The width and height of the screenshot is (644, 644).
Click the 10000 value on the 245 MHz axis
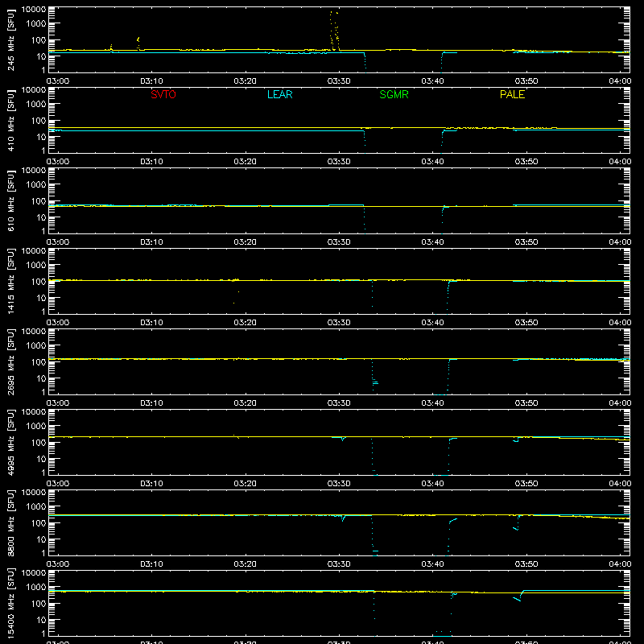pos(34,9)
